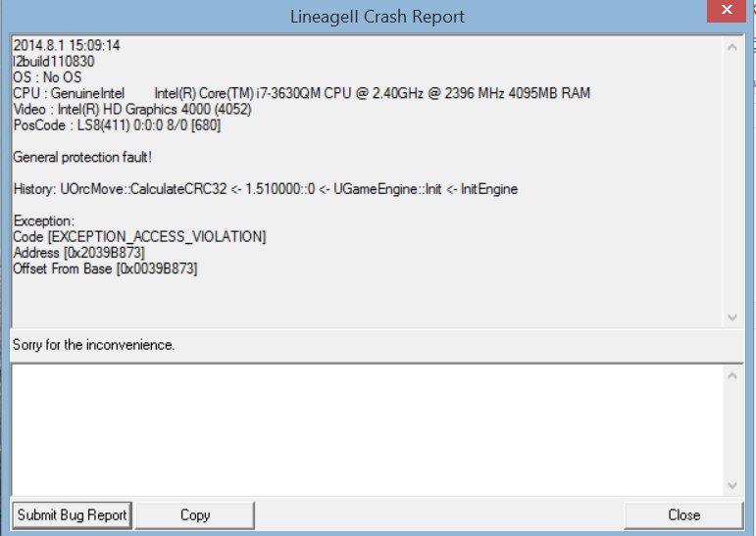
Task: Click the History UOrcMove::CalculateCRC32 line
Action: click(x=265, y=189)
